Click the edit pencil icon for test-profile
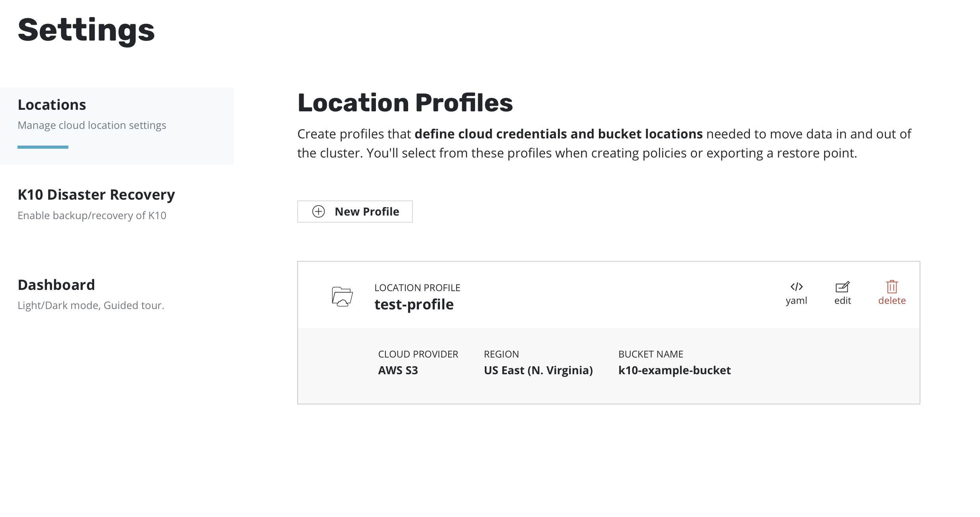The width and height of the screenshot is (980, 517). pos(842,287)
